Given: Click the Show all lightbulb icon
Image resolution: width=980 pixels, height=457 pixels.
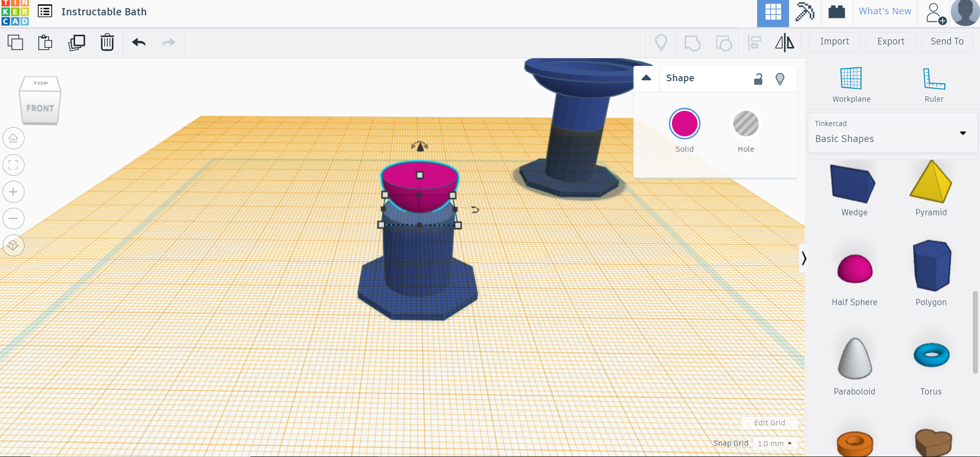Looking at the screenshot, I should (661, 42).
